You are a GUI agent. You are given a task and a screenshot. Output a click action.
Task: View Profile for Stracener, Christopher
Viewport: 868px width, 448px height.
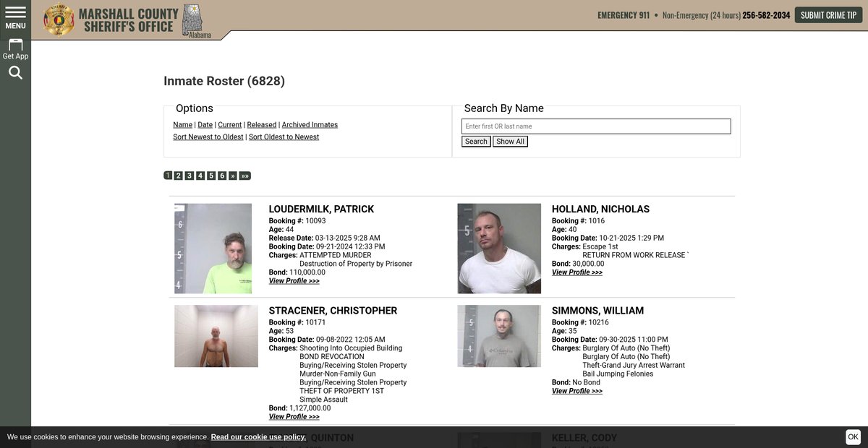pyautogui.click(x=294, y=417)
